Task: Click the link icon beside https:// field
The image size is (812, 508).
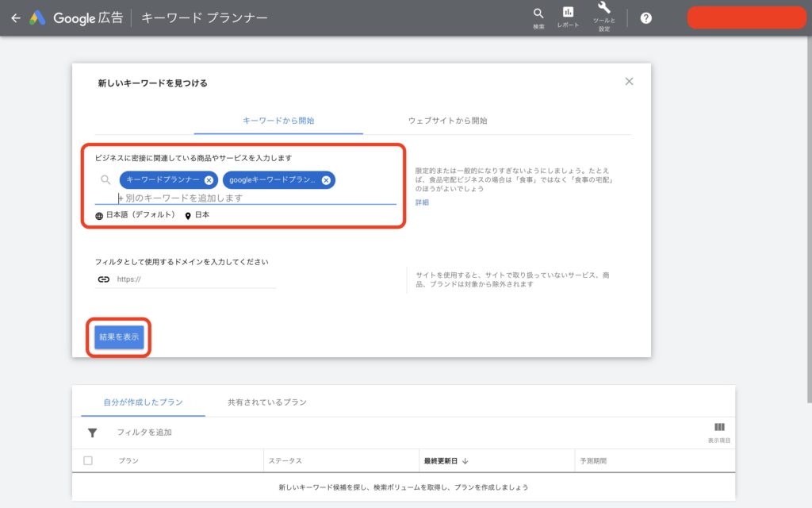Action: pos(104,279)
